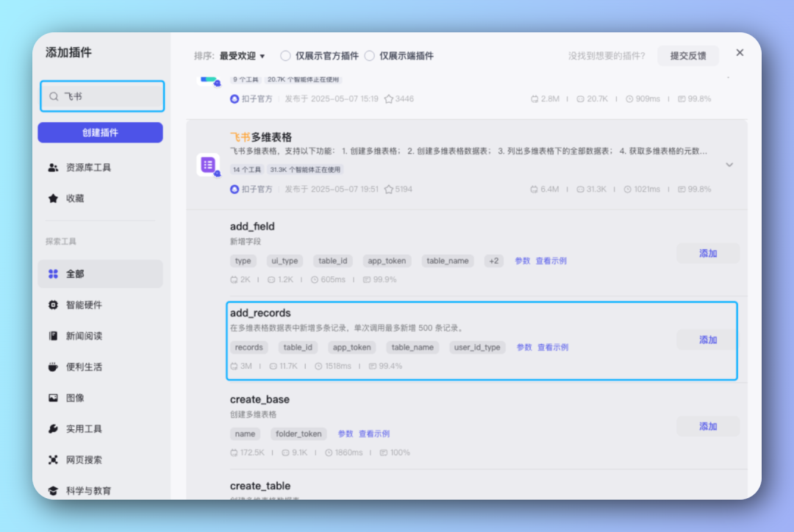Click the 科学与教育 graduation cap icon

click(x=53, y=491)
